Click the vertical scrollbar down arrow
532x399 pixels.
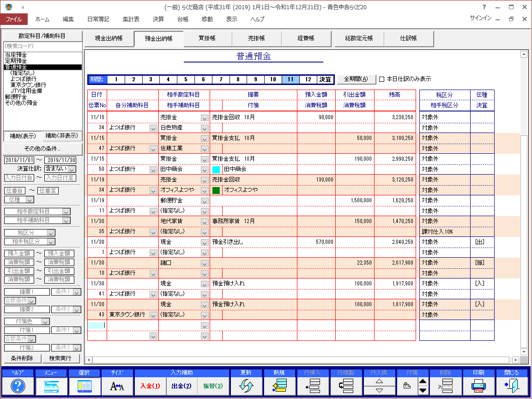[x=524, y=352]
